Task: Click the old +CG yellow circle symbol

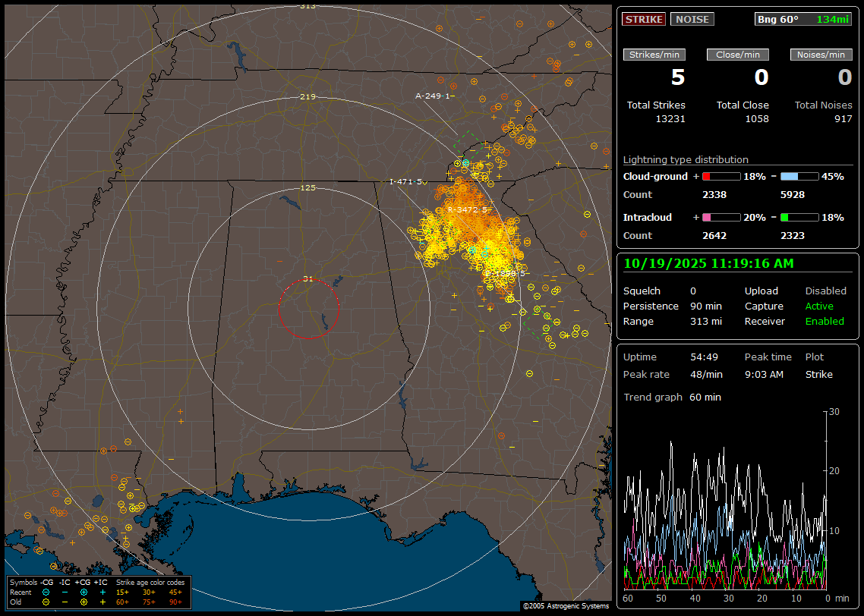Action: (84, 602)
